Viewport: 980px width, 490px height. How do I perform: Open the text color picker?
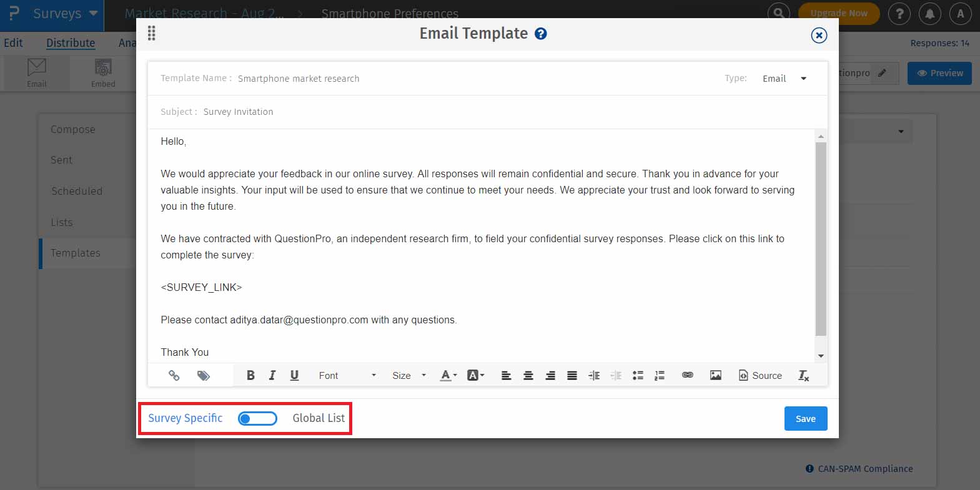pos(448,375)
